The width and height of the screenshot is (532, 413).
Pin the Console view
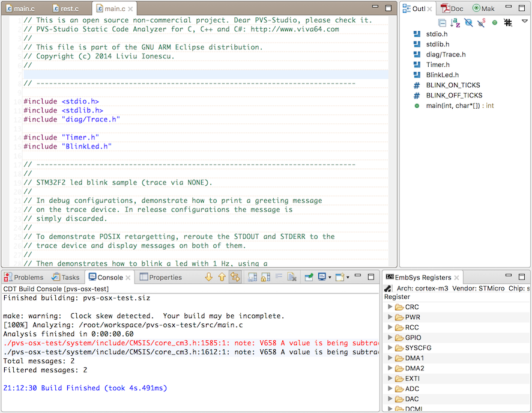[x=309, y=277]
